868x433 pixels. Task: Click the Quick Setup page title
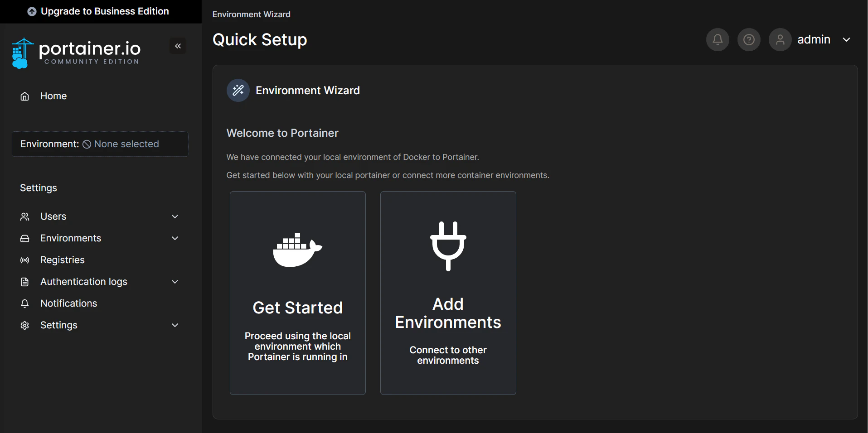(x=260, y=40)
